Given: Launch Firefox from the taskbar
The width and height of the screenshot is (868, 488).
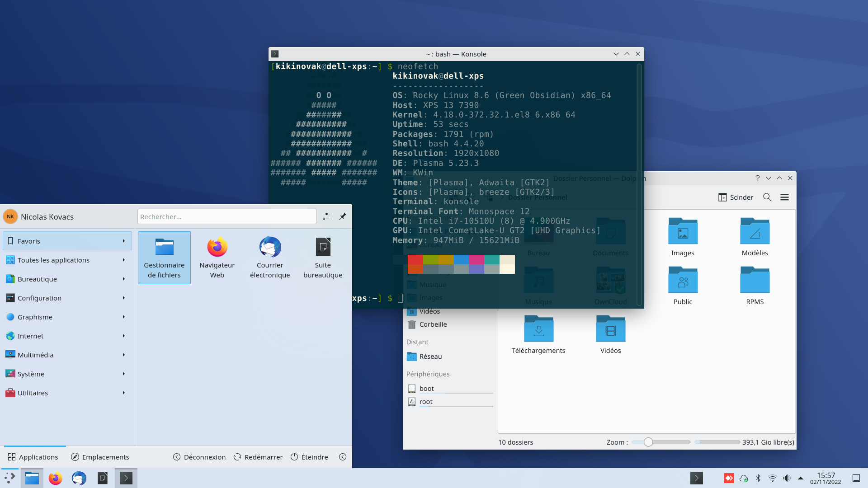Looking at the screenshot, I should click(55, 478).
